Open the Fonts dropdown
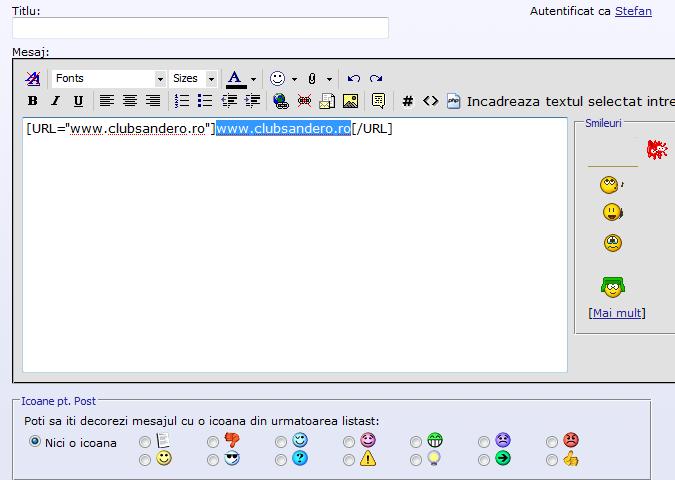 tap(109, 79)
